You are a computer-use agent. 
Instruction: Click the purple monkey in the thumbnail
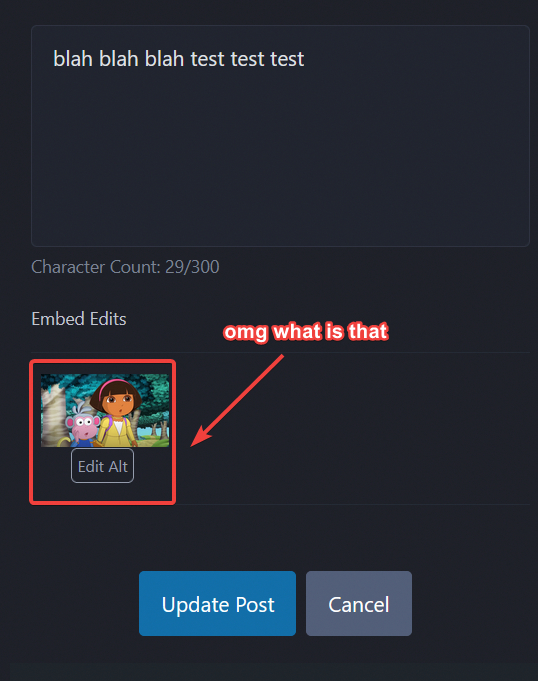pyautogui.click(x=82, y=426)
